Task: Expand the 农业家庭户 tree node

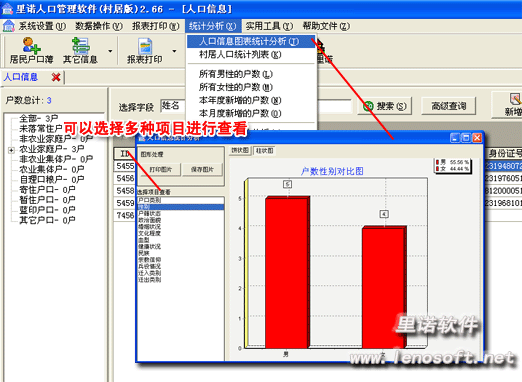Action: tap(11, 150)
